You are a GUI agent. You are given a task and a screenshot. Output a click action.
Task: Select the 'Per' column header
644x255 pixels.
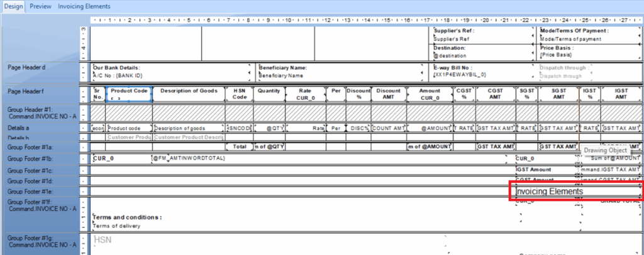tap(336, 90)
